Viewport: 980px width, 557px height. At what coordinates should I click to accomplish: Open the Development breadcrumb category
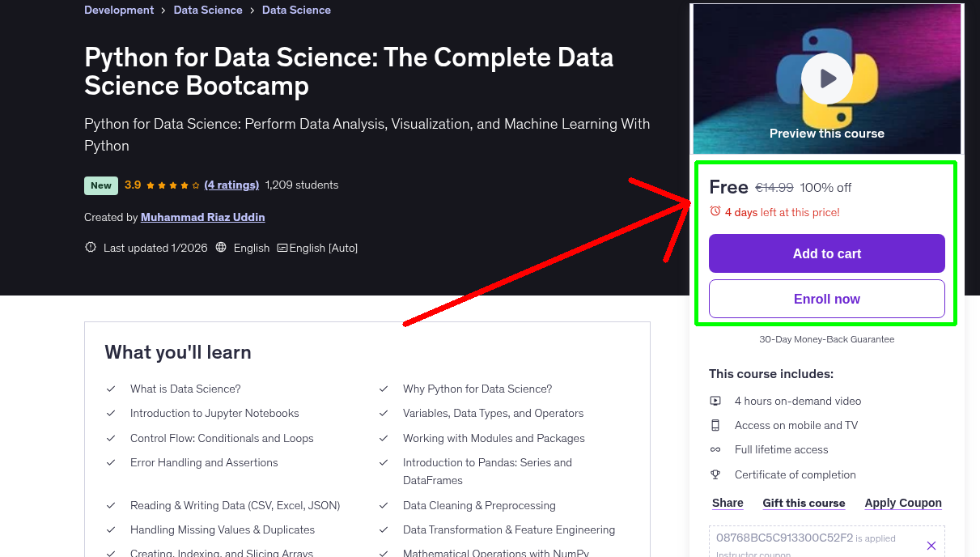[x=119, y=10]
